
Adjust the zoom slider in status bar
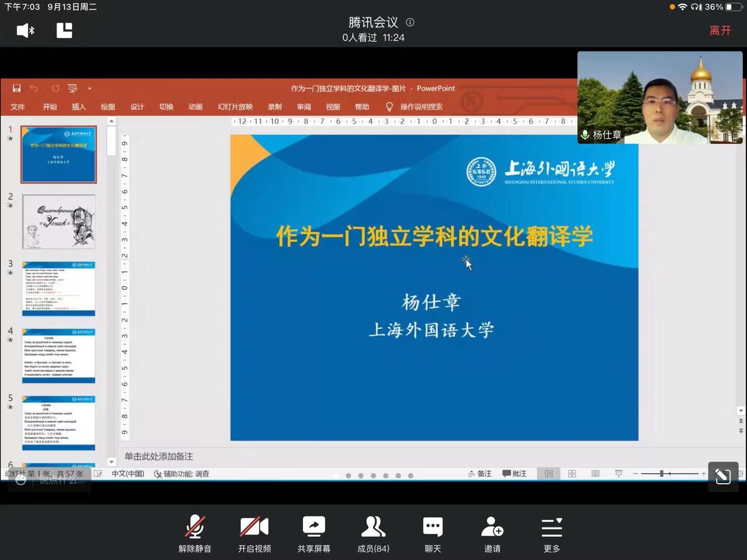tap(661, 473)
